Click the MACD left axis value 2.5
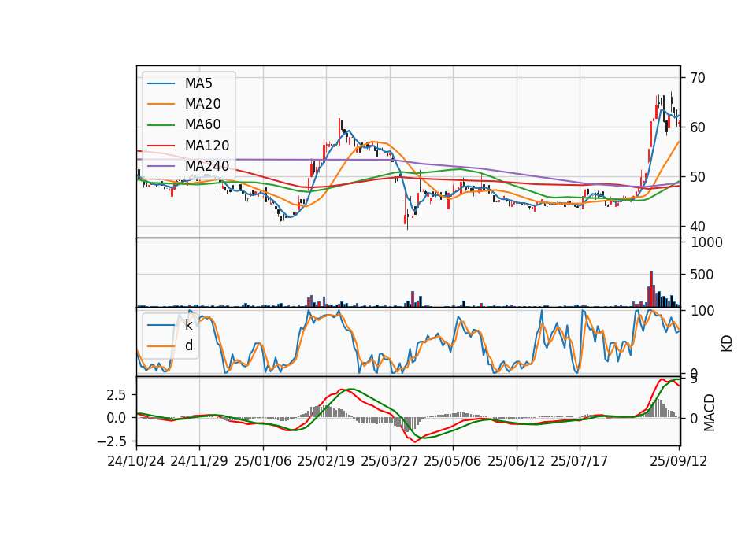Viewport: 756px width, 543px height. pos(117,395)
